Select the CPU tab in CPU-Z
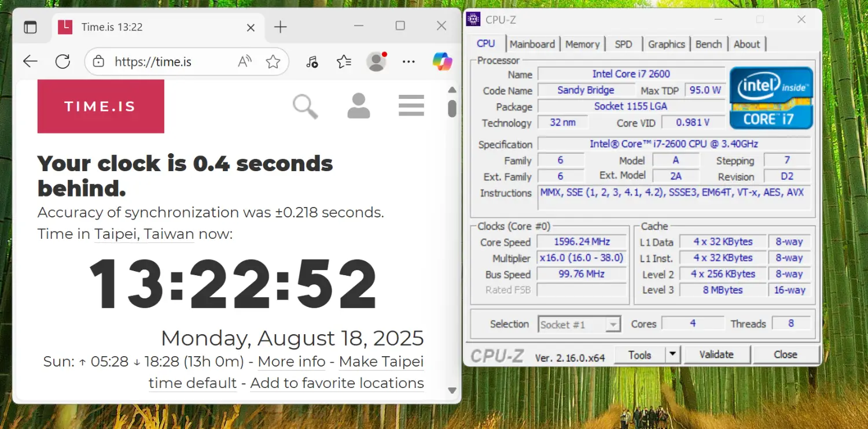868x429 pixels. coord(486,44)
